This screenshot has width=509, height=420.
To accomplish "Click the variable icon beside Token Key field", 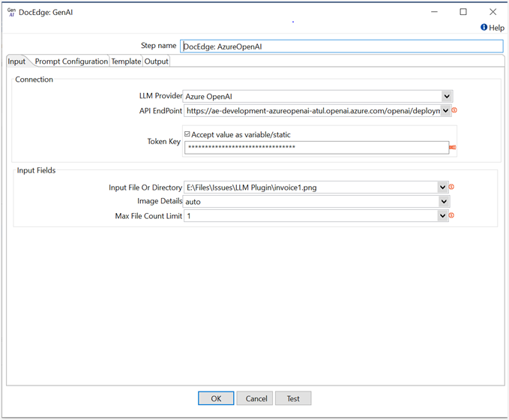I will (453, 148).
